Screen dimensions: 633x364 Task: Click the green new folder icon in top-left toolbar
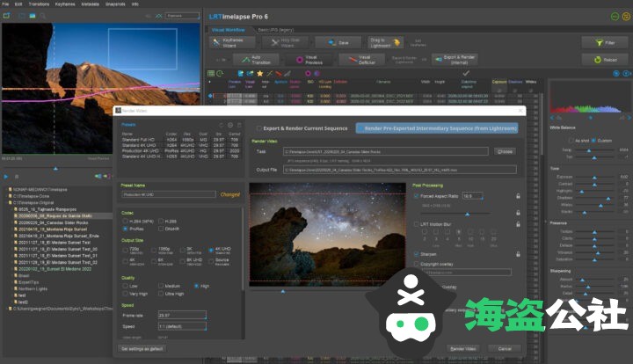point(6,15)
